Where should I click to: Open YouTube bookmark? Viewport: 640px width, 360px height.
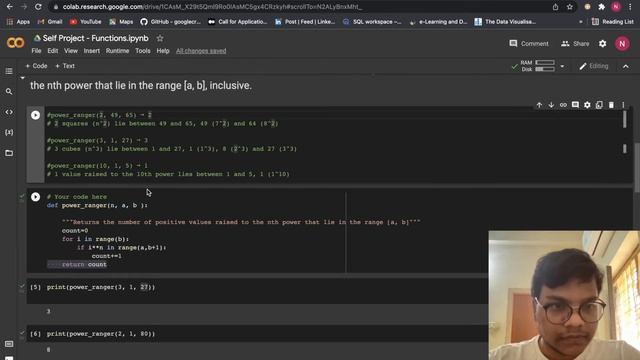tap(85, 22)
